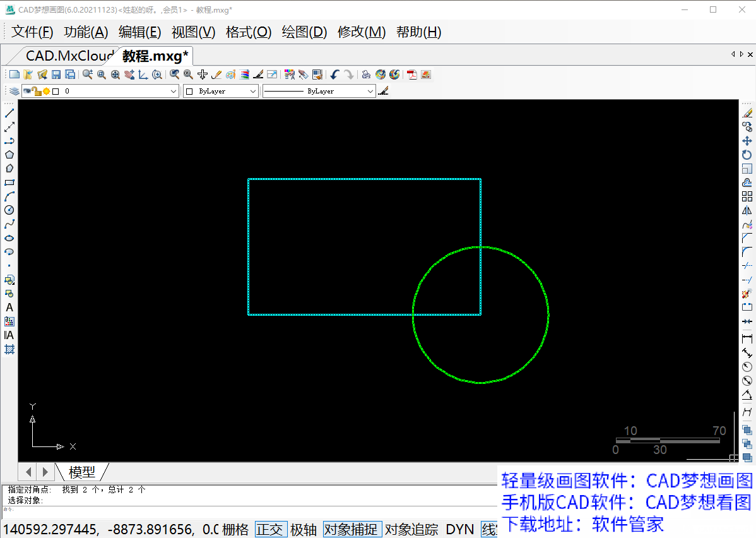Open the ByLayer linetype dropdown
This screenshot has width=756, height=538.
pos(370,91)
